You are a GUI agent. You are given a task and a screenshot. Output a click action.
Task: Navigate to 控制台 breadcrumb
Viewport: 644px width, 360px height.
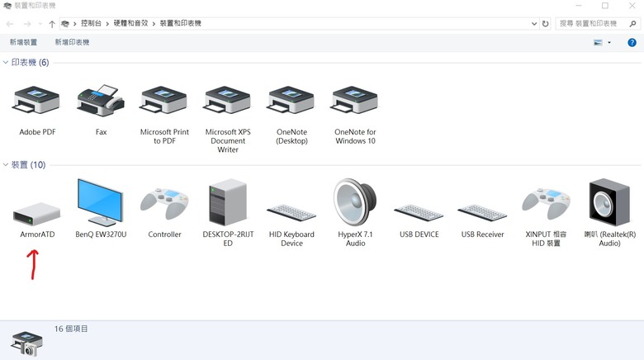(x=91, y=23)
